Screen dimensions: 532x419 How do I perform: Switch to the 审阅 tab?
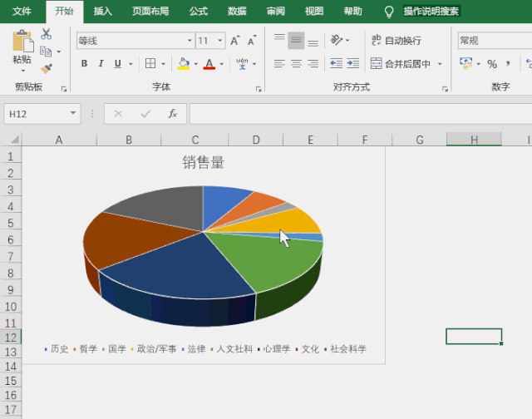coord(275,11)
